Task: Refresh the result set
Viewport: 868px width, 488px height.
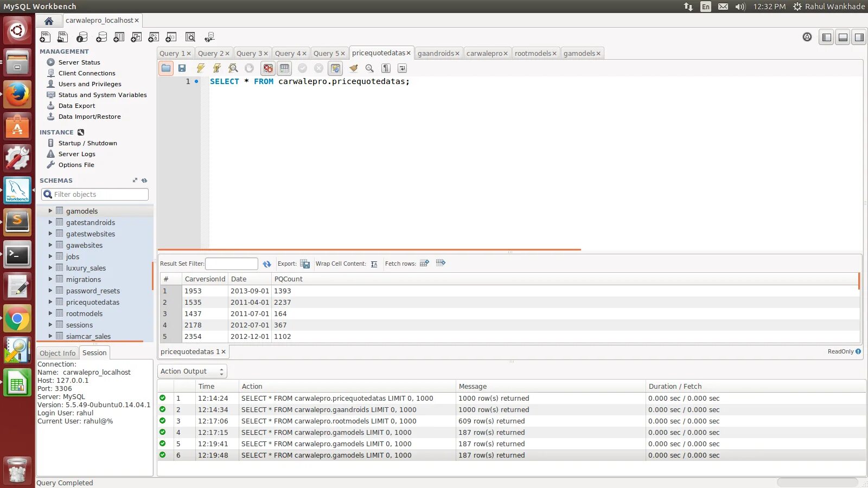Action: (267, 264)
